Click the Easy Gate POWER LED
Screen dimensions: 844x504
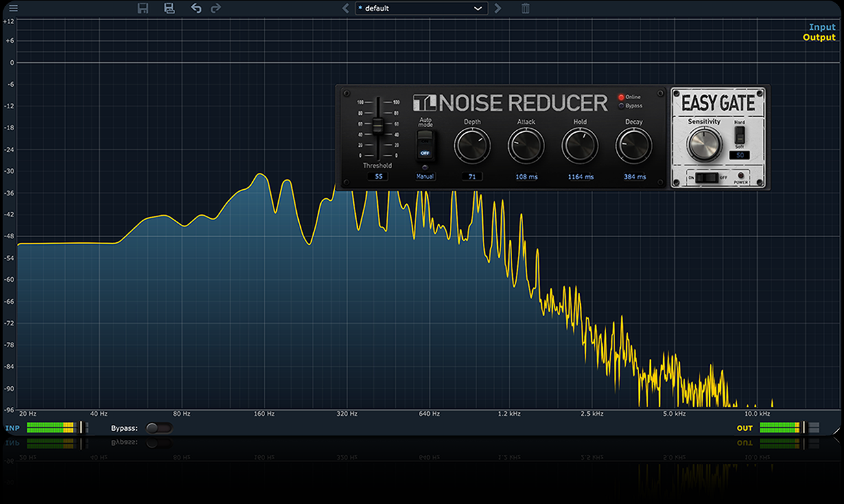742,176
